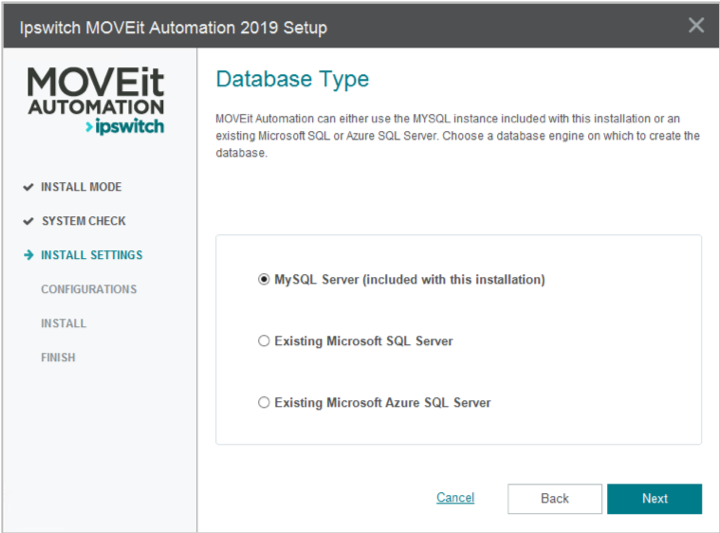Select the MySQL Server radio button
Screen dimensions: 720x533
(x=264, y=280)
